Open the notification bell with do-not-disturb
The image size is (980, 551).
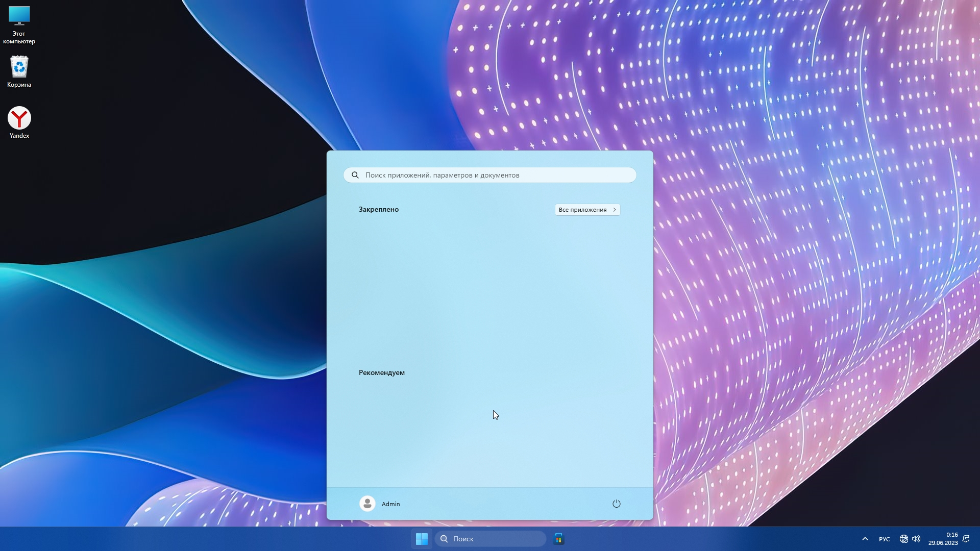click(966, 539)
